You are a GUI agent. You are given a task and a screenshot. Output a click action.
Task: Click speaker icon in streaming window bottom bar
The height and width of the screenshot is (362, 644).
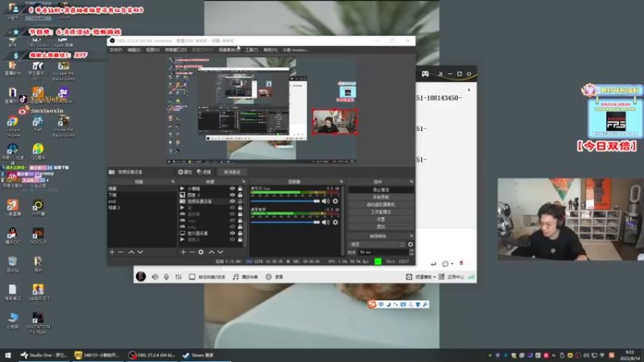[x=155, y=277]
